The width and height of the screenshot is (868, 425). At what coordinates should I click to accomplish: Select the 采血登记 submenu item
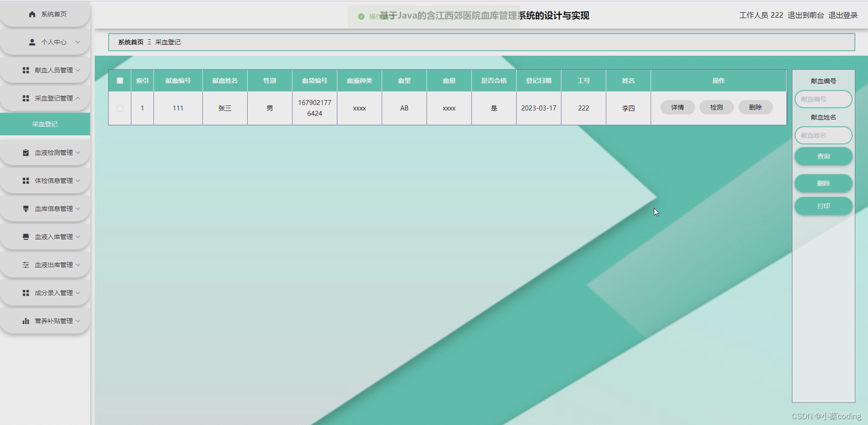click(45, 124)
